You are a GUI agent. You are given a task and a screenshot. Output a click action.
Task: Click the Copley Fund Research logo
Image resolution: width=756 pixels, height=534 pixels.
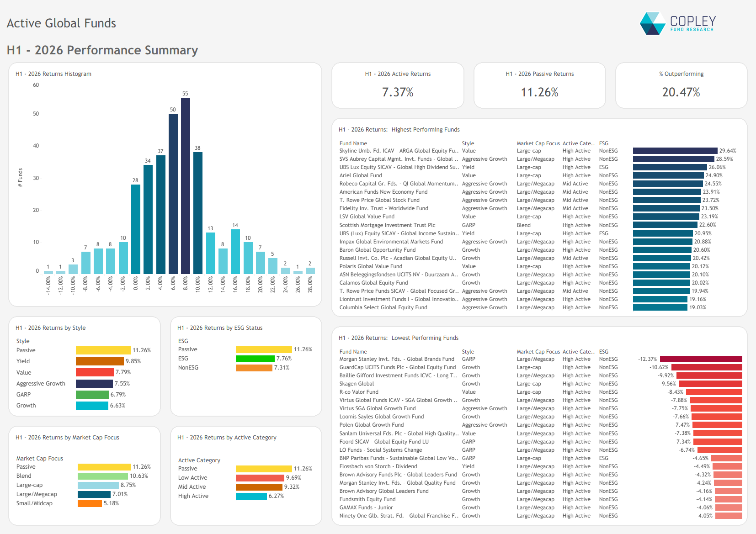pyautogui.click(x=678, y=23)
